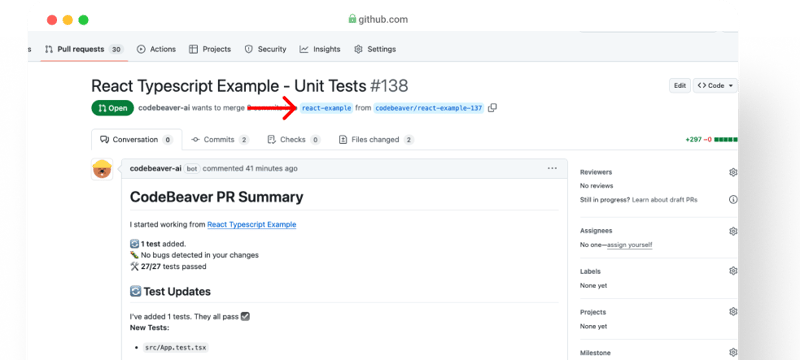Click the '27/27 tests passed' text
800x360 pixels.
173,266
